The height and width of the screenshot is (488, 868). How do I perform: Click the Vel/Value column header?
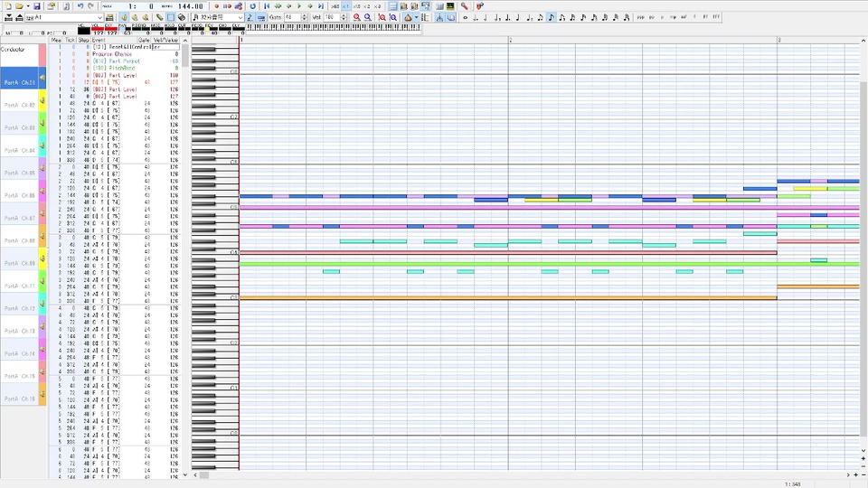click(165, 40)
